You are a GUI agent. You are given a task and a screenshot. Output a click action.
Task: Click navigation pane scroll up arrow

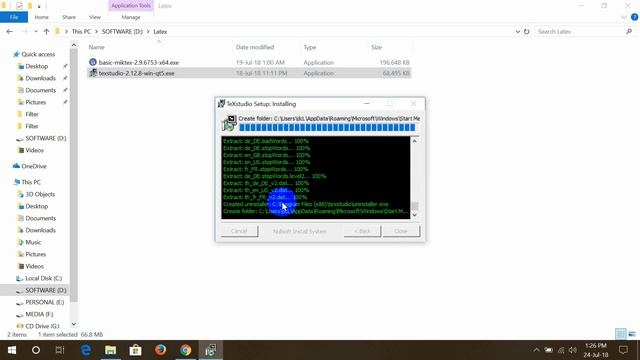pyautogui.click(x=73, y=45)
